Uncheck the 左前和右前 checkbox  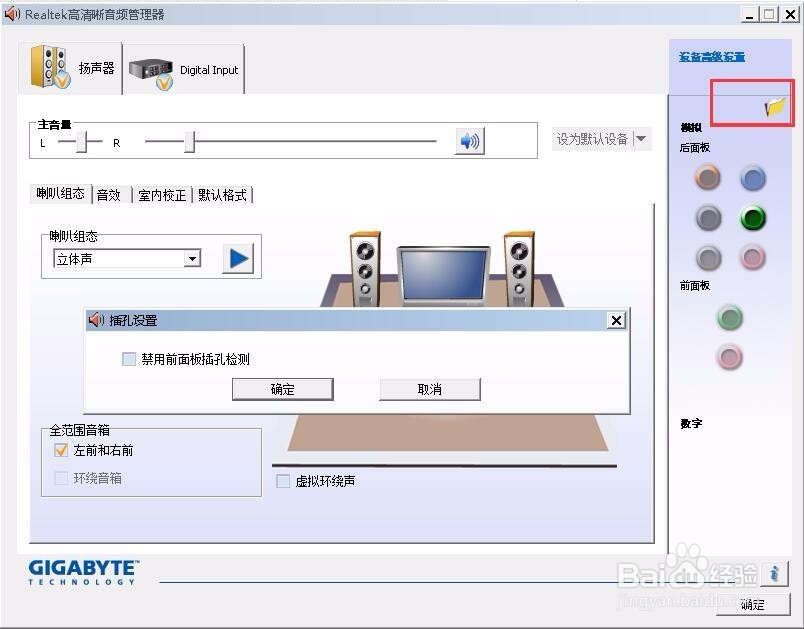coord(61,450)
